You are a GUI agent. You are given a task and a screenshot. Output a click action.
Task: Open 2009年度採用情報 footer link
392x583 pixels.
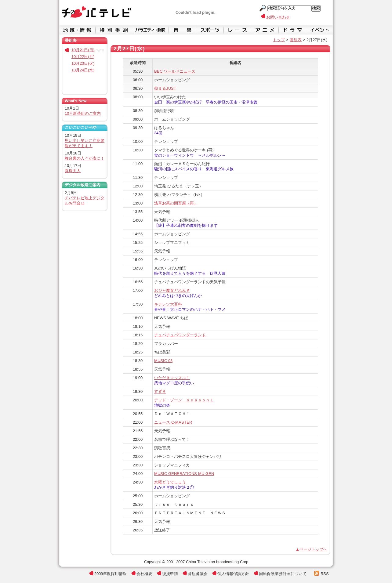111,574
